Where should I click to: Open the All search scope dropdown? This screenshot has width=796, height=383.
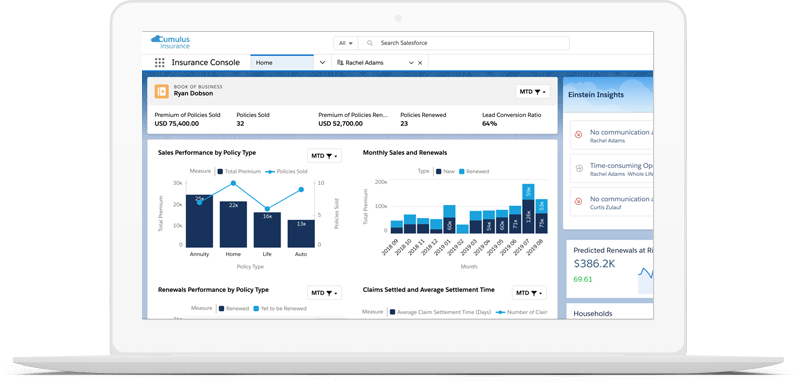point(346,43)
